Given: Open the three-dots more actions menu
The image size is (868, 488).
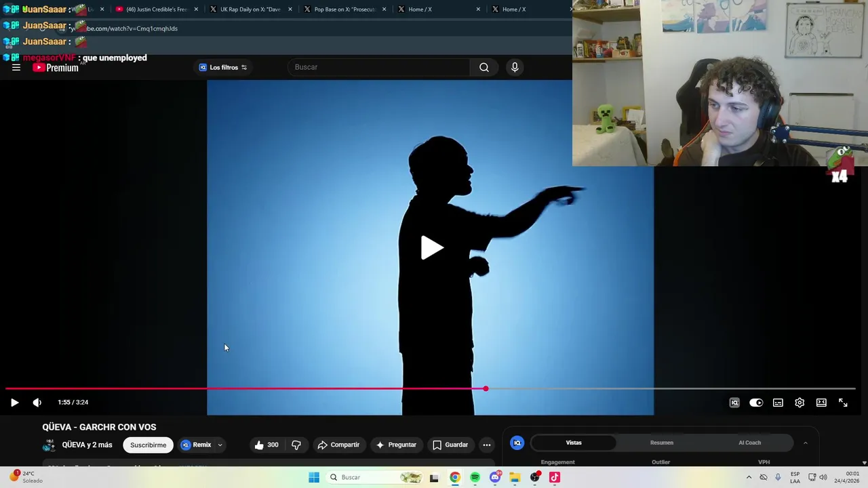Looking at the screenshot, I should 487,445.
